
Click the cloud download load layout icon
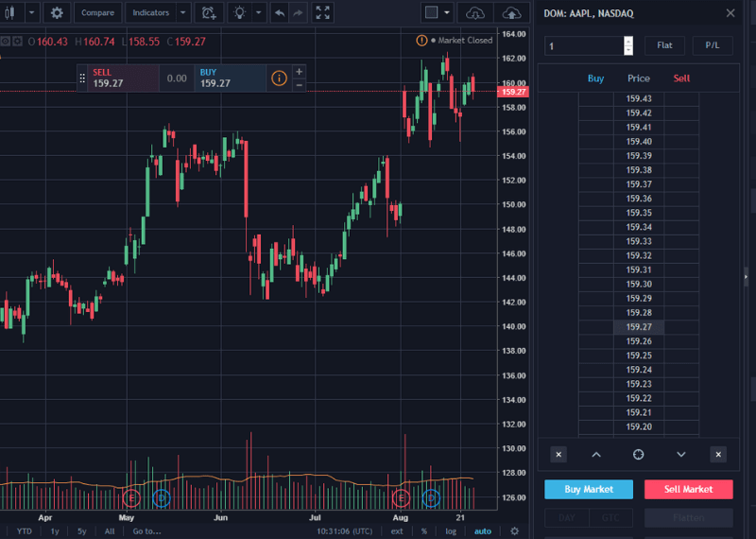coord(476,13)
